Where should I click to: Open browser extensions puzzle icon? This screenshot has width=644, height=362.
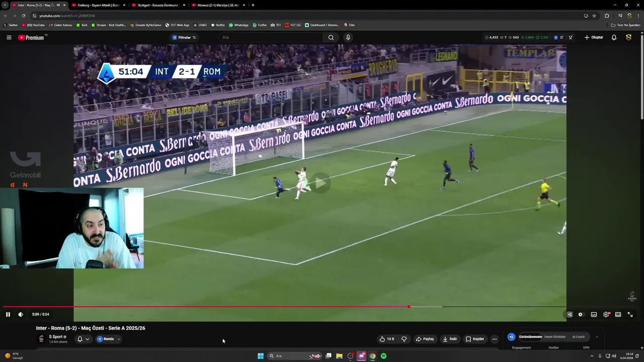click(x=607, y=16)
